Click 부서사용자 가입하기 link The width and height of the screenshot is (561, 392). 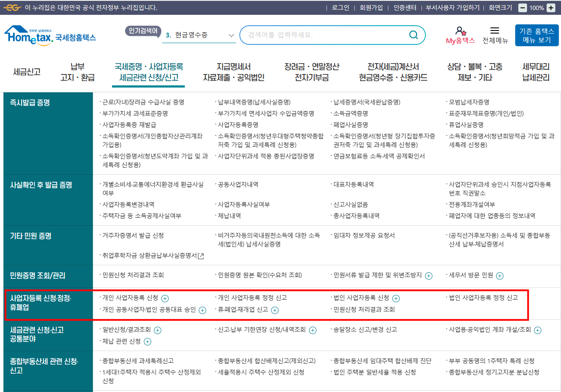(x=452, y=8)
